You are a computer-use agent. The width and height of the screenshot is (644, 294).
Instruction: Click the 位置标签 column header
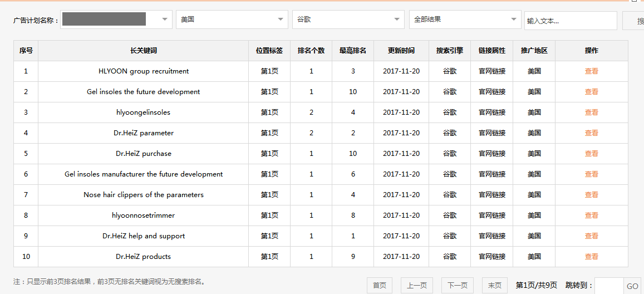click(x=269, y=51)
